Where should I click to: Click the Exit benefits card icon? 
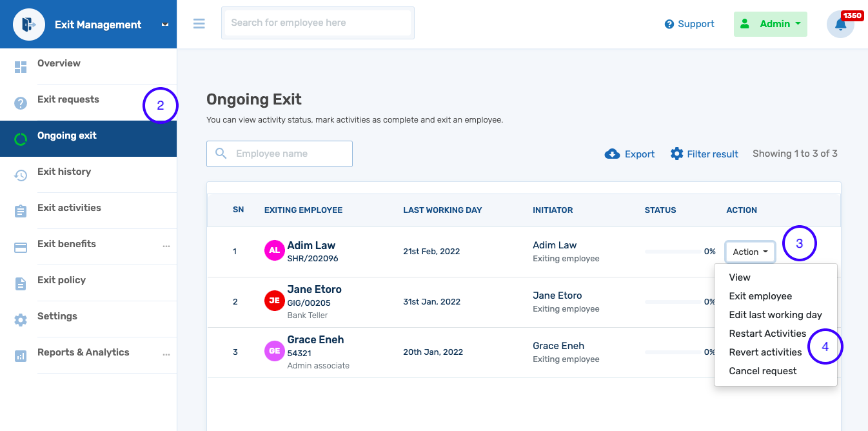(21, 248)
